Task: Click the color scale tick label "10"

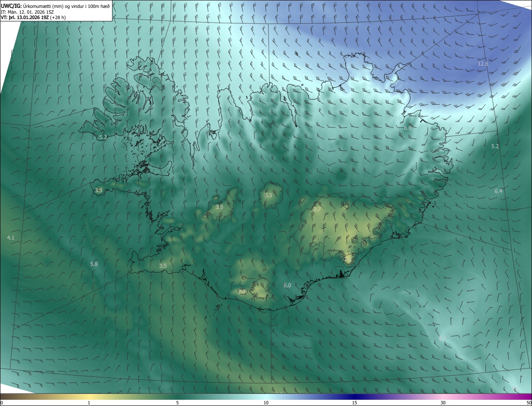Action: (x=266, y=403)
